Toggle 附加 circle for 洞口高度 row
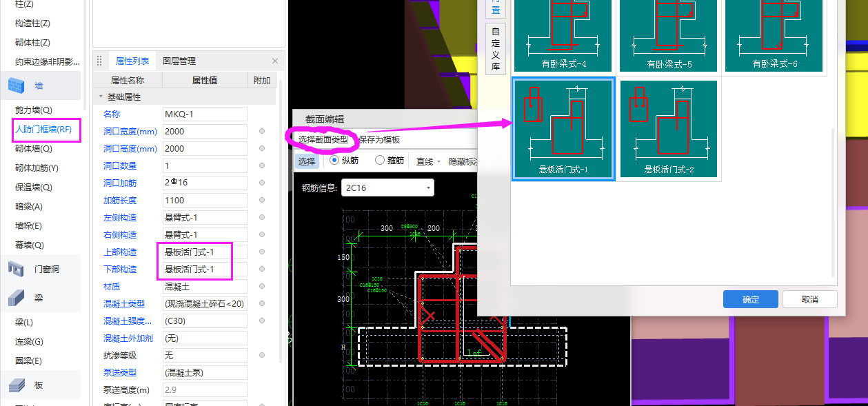Viewport: 868px width, 406px height. point(262,148)
